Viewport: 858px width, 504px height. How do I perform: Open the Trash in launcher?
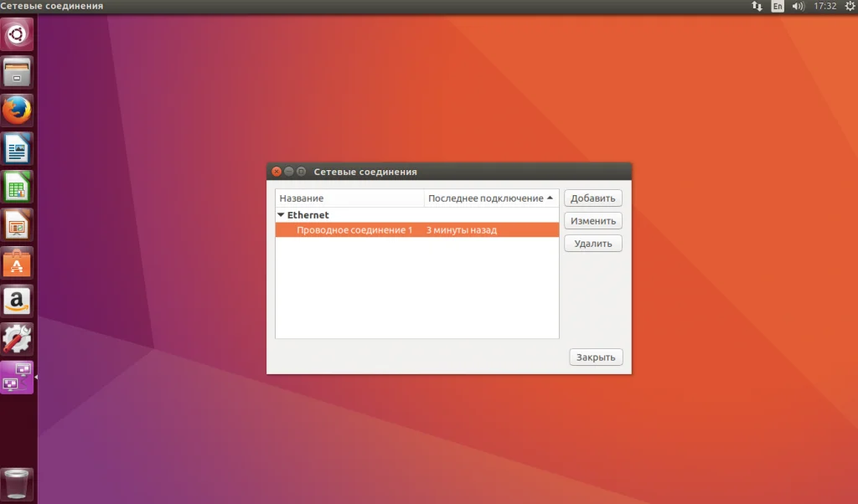pos(17,484)
